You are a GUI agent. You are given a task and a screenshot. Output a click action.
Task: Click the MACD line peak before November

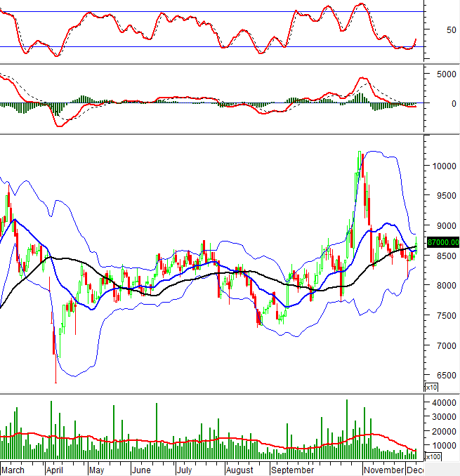362,78
